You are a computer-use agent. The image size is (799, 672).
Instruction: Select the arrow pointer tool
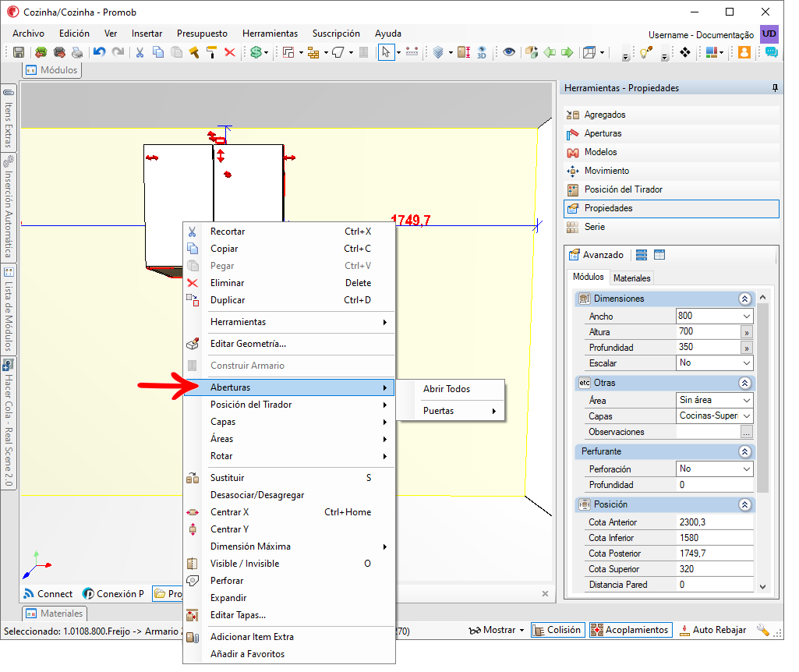(386, 52)
